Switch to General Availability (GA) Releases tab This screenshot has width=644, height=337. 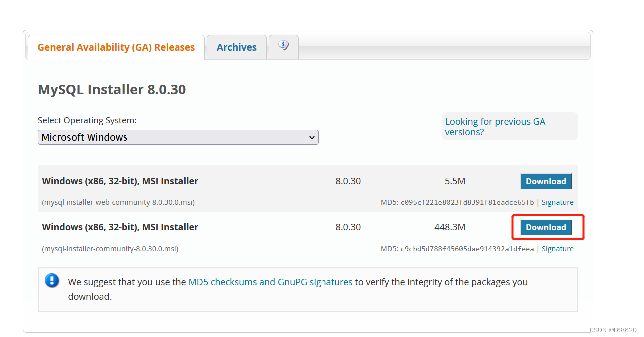pyautogui.click(x=116, y=47)
